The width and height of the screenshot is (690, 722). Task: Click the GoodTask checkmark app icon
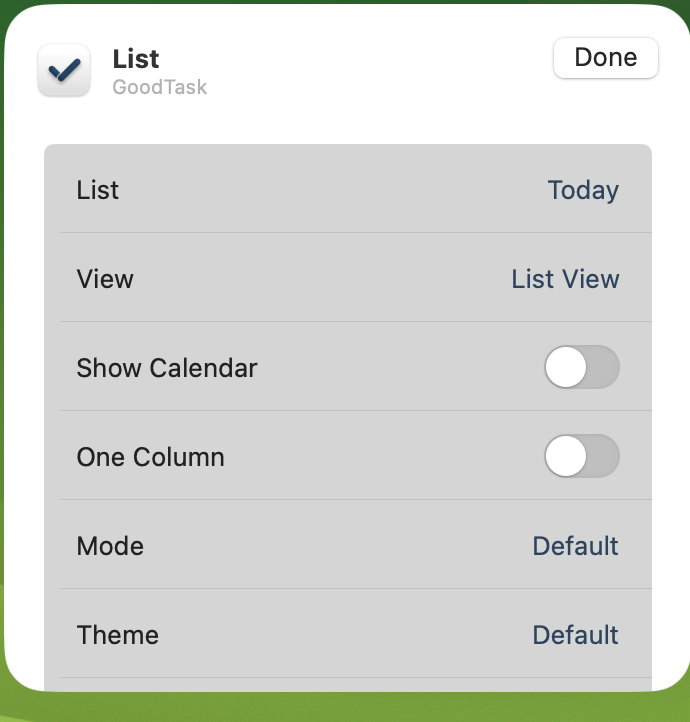click(64, 70)
